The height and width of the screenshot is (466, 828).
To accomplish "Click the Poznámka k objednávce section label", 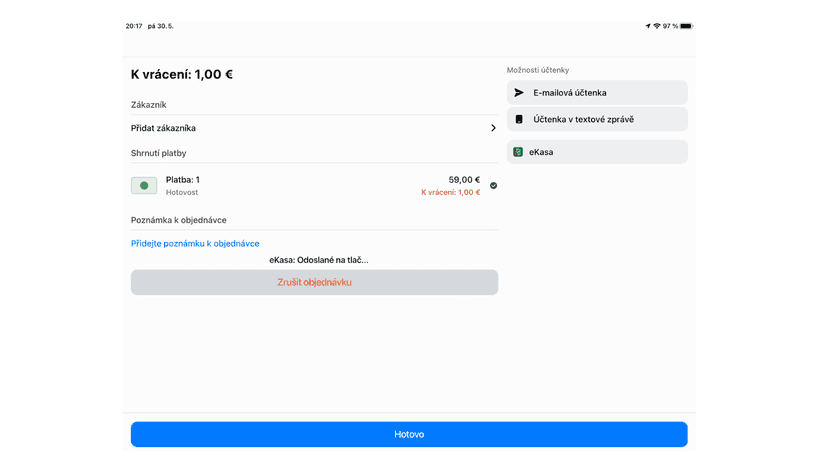I will pyautogui.click(x=178, y=220).
